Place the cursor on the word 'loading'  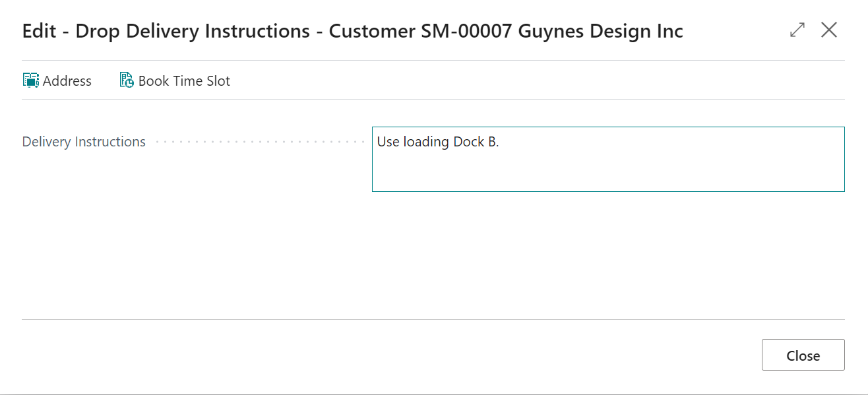[x=427, y=142]
